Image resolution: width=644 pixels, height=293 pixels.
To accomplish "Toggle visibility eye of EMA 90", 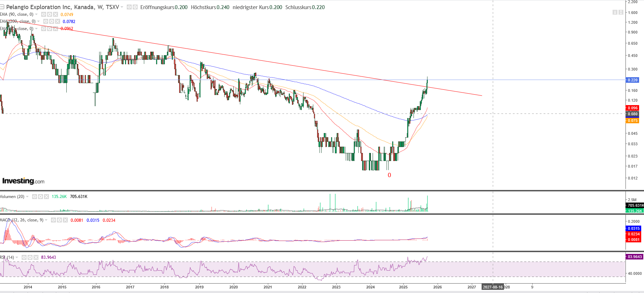I will (44, 14).
